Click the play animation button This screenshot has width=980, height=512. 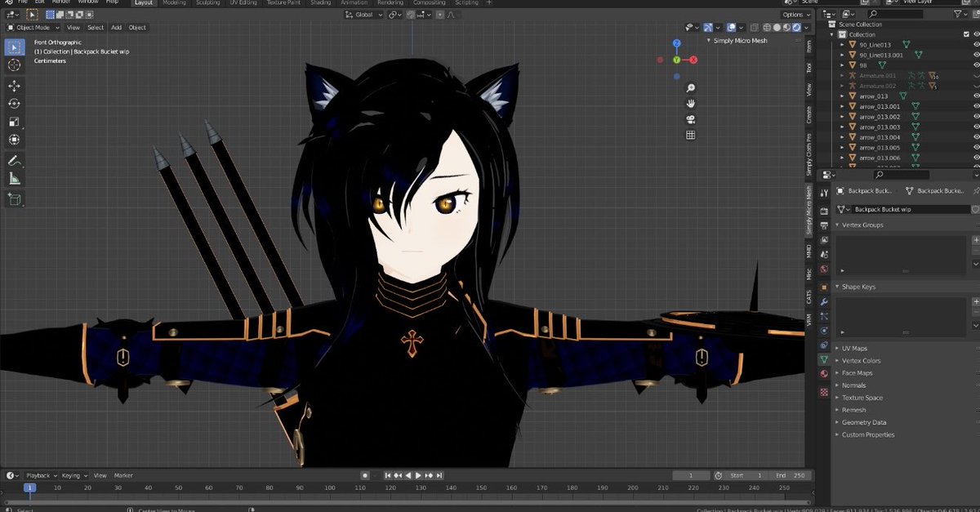tap(419, 475)
